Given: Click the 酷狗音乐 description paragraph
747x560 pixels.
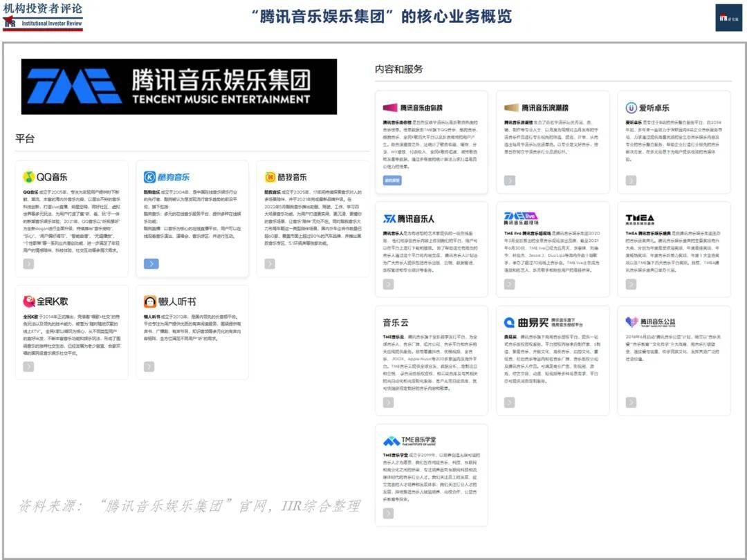Looking at the screenshot, I should tap(192, 214).
